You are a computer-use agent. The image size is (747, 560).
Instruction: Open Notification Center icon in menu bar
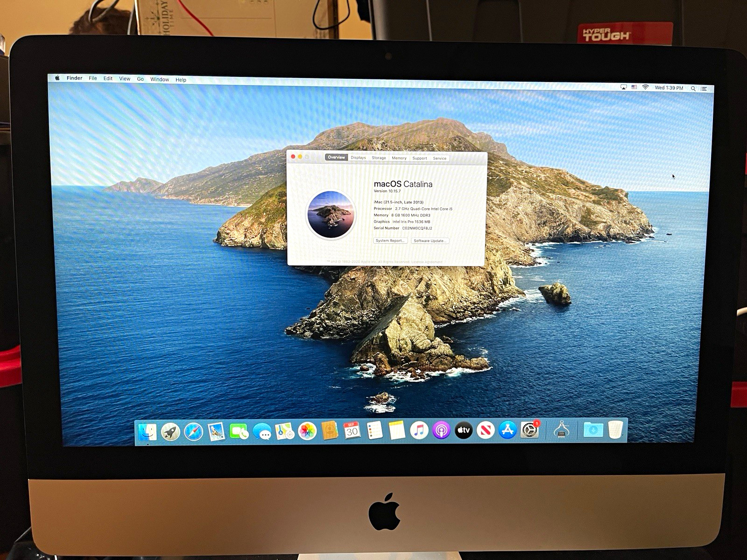(704, 88)
